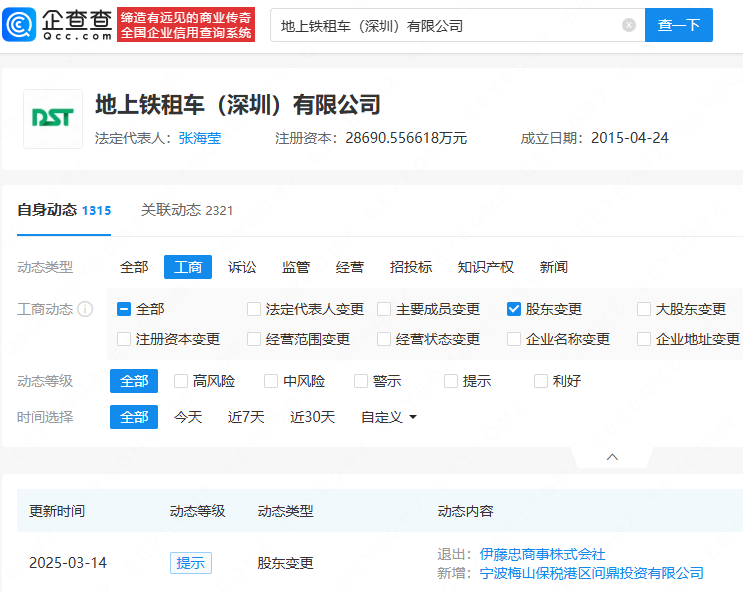Click the 提示 level tag in the row
Image resolution: width=743 pixels, height=592 pixels.
(x=190, y=563)
